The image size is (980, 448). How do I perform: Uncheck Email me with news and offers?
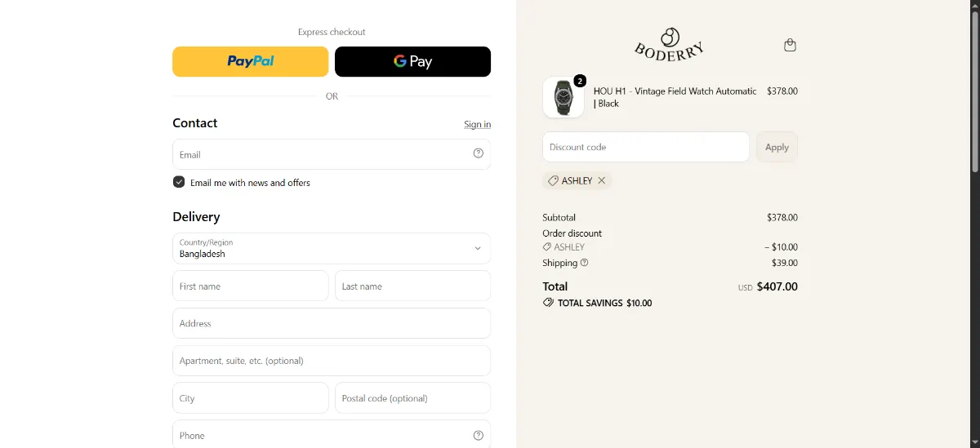[x=179, y=182]
